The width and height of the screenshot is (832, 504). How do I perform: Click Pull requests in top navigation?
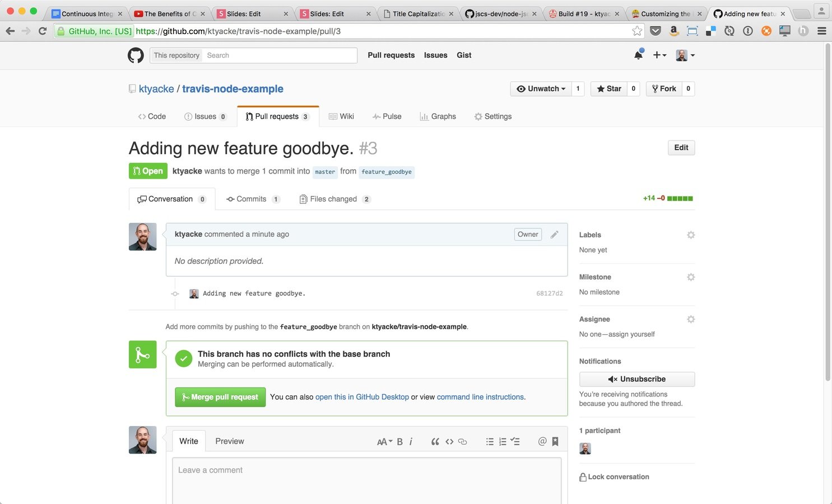(x=391, y=55)
